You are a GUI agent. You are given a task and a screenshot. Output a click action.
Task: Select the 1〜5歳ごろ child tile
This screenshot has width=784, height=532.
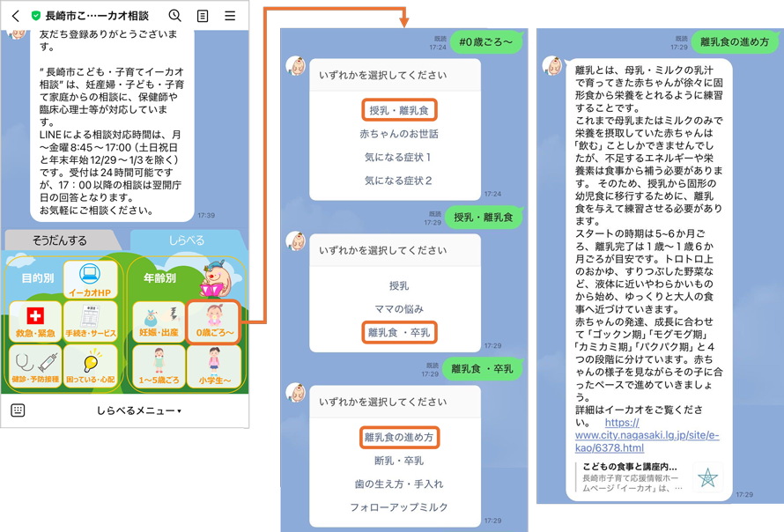click(x=159, y=367)
